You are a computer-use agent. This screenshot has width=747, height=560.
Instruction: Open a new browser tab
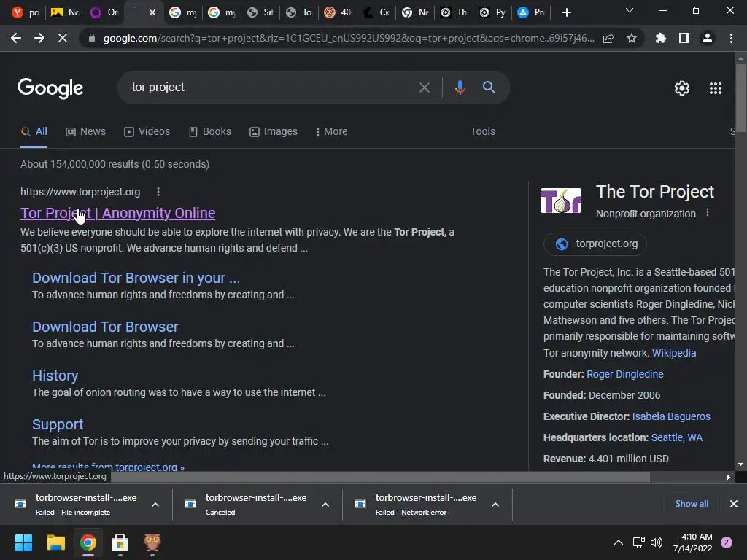tap(566, 12)
